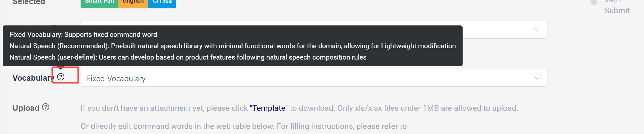This screenshot has width=644, height=134.
Task: Click tooltip line about Fixed Vocabulary
Action: pos(83,35)
